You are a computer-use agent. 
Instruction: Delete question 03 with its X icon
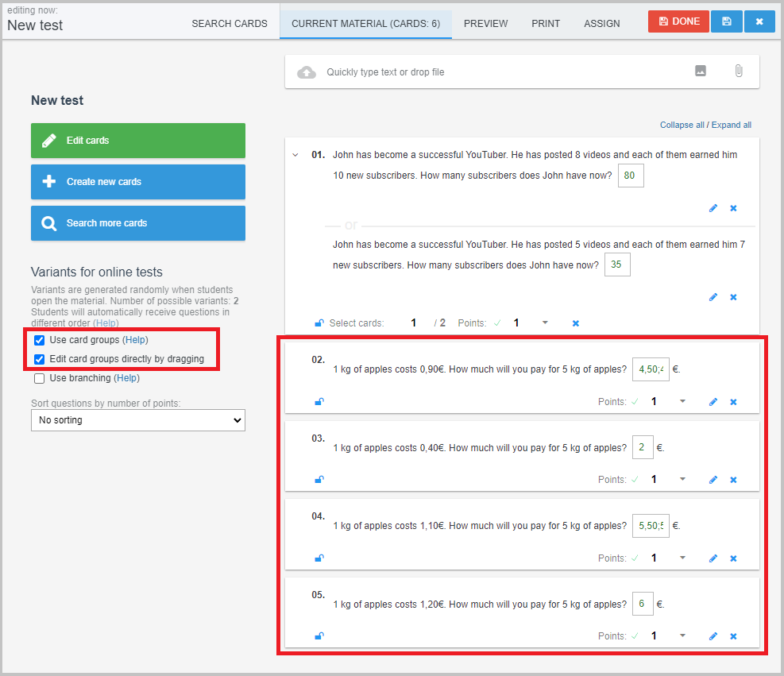click(x=733, y=480)
